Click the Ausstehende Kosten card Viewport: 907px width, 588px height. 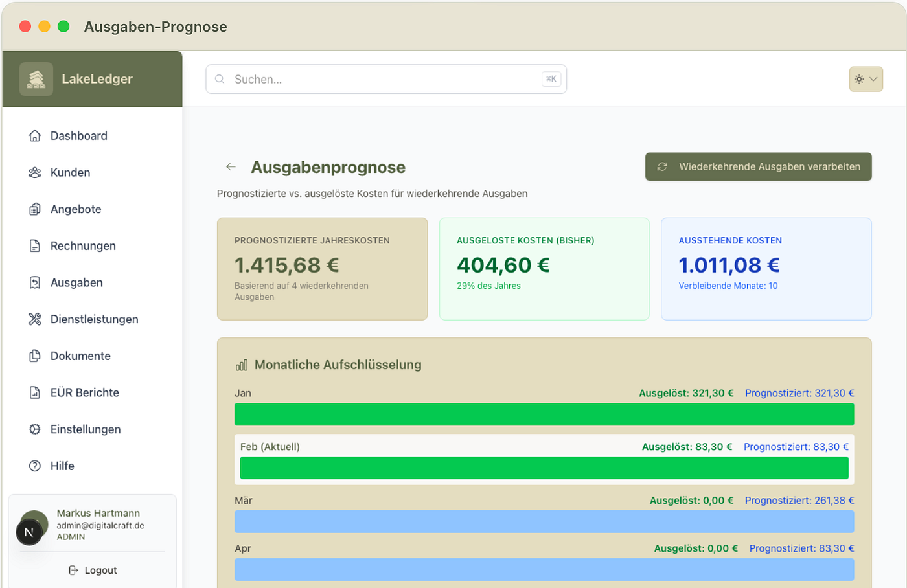click(766, 269)
